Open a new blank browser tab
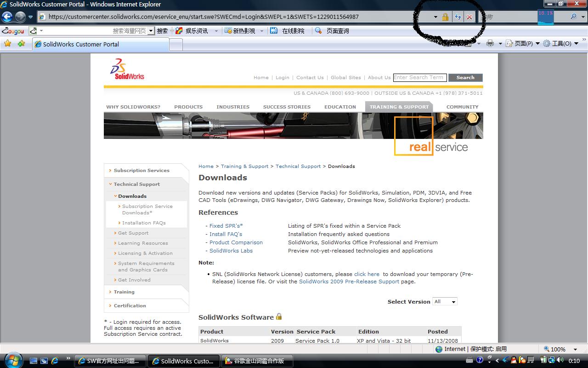Screen dimensions: 588x368 click(176, 44)
